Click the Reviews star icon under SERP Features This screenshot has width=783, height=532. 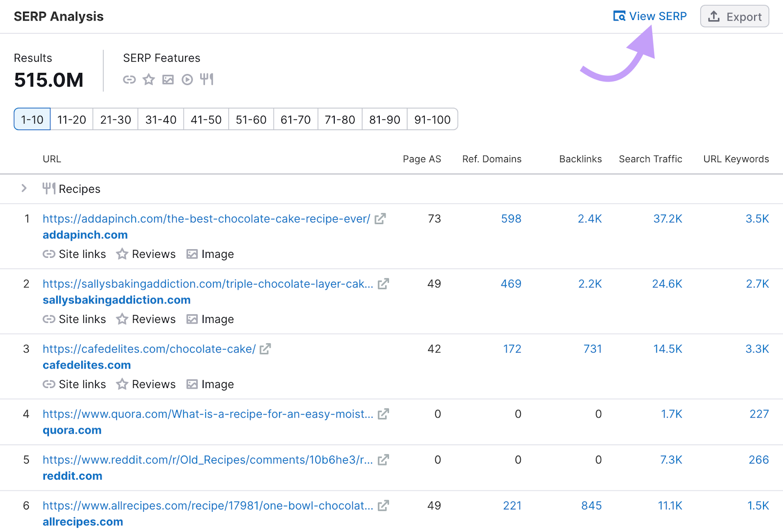click(x=148, y=79)
